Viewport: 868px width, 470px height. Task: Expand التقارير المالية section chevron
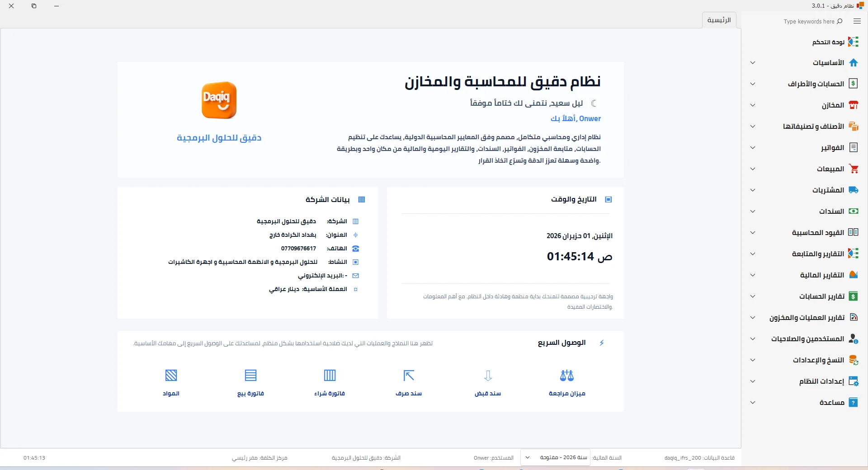753,275
